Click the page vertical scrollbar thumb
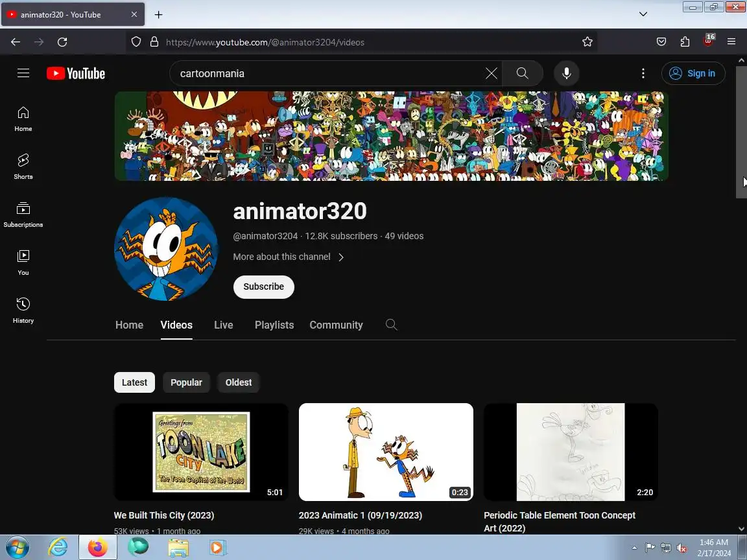This screenshot has width=747, height=560. (x=741, y=132)
